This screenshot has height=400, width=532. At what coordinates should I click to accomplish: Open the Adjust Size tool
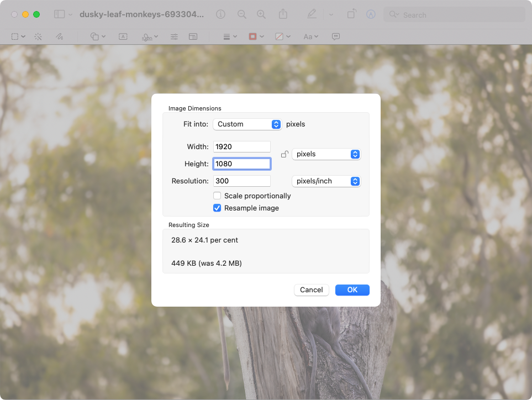point(193,36)
